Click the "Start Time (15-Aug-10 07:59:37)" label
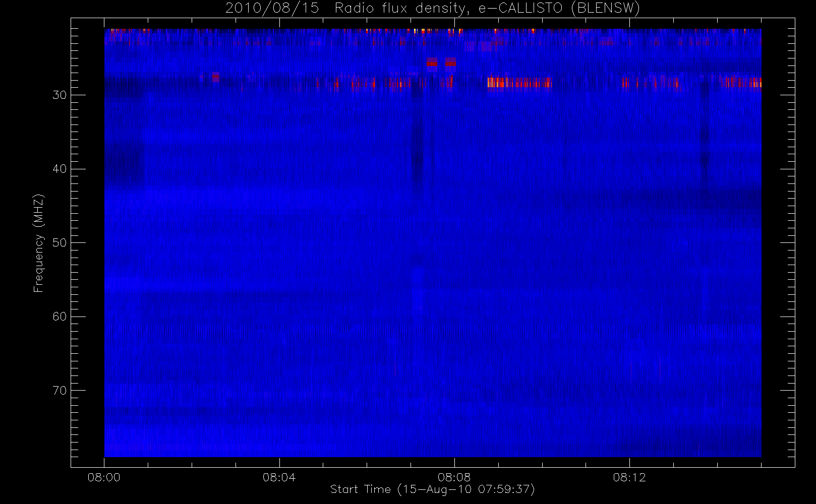The image size is (816, 504). 432,489
